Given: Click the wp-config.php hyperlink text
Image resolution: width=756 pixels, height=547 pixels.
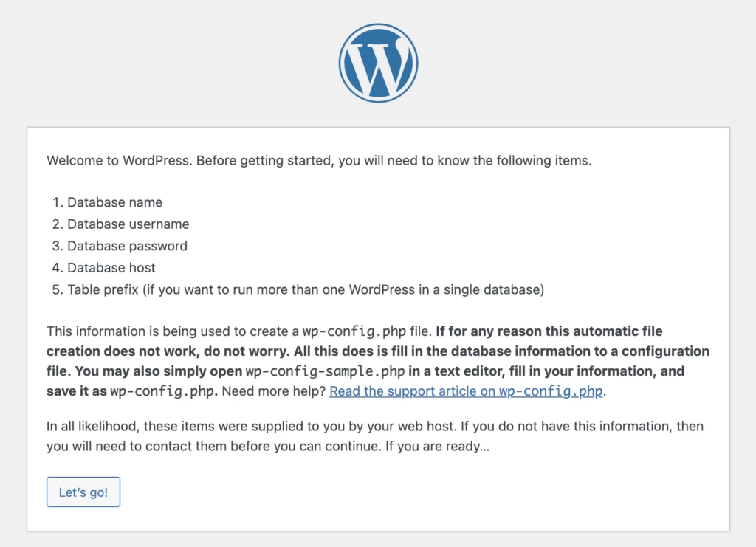Looking at the screenshot, I should pos(562,391).
